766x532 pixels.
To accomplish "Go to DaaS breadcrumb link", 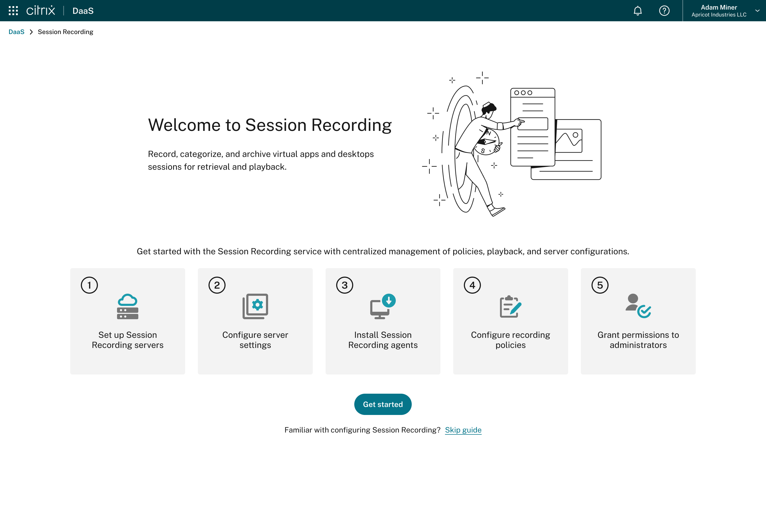I will [16, 32].
